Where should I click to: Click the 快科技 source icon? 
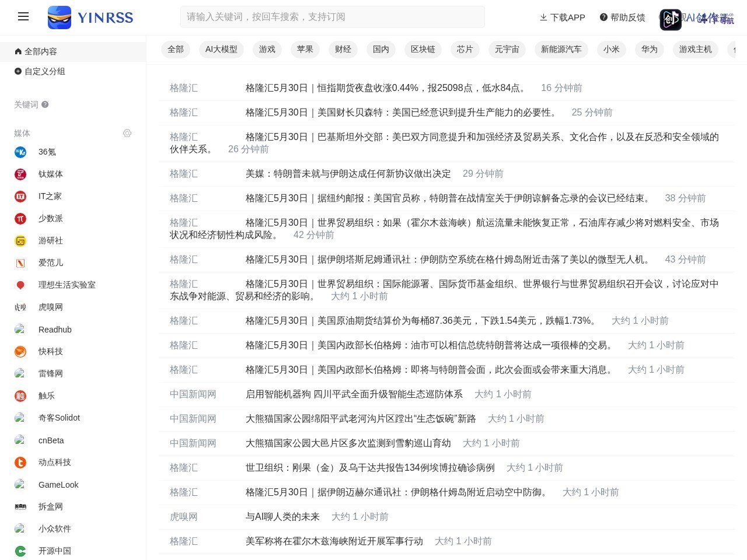[20, 352]
